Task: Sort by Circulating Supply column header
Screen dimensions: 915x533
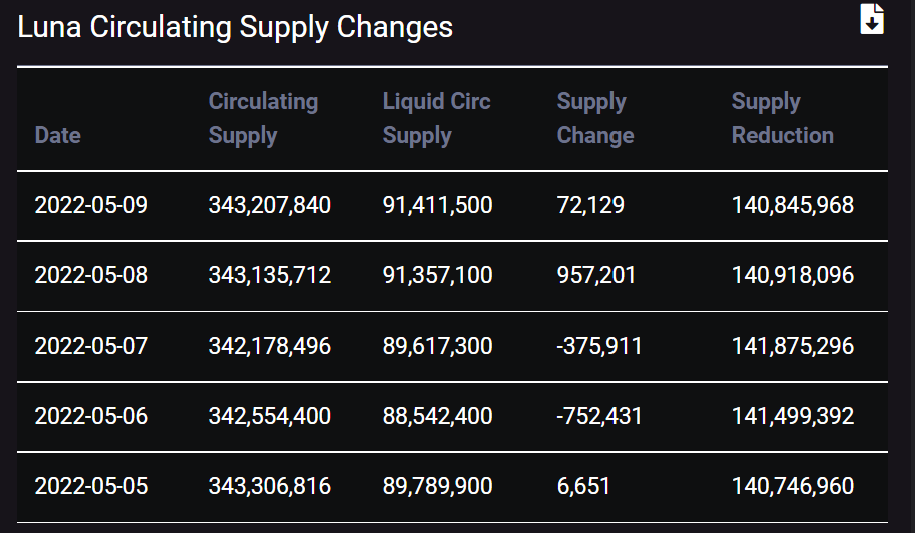Action: [x=263, y=118]
